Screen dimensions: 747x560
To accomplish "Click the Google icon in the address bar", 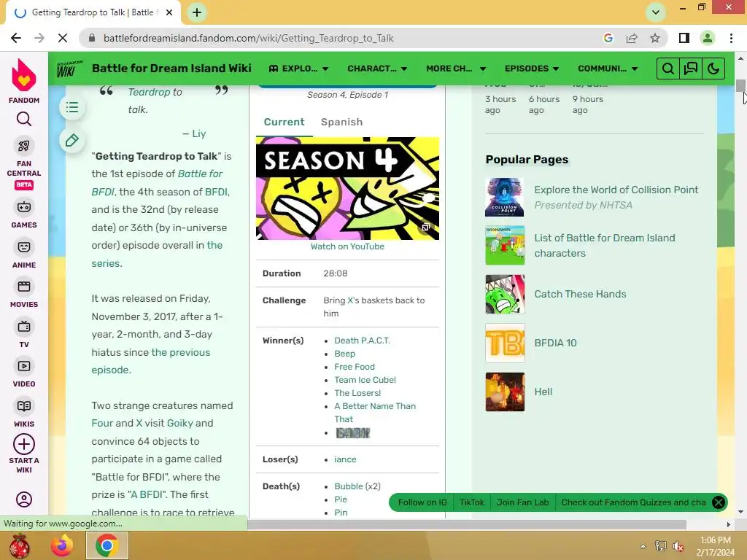I will pyautogui.click(x=608, y=38).
